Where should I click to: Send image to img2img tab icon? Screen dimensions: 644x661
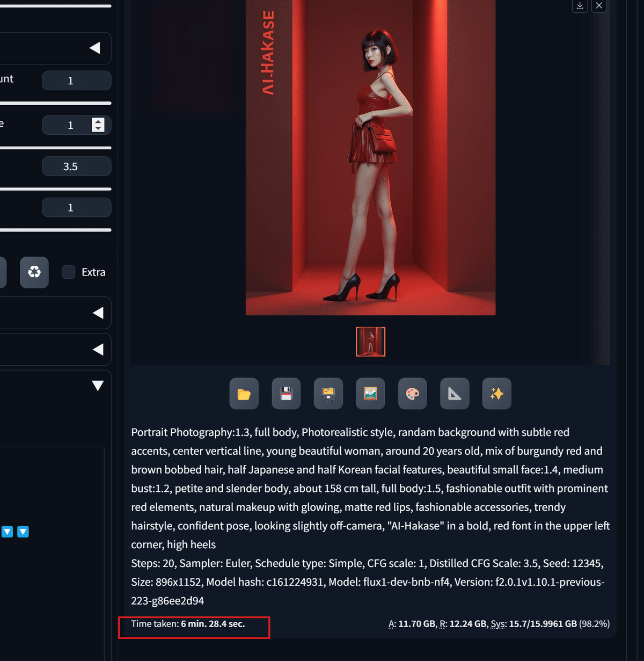pos(370,394)
